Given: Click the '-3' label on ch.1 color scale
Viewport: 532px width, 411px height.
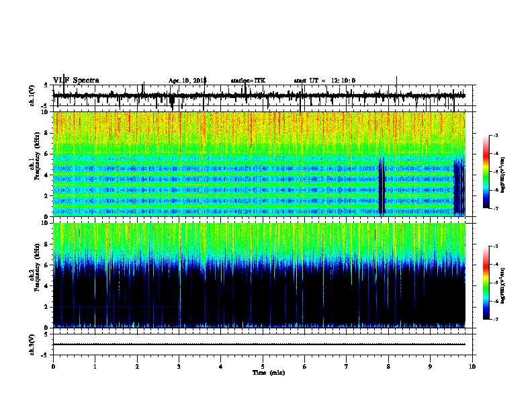Looking at the screenshot, I should (x=495, y=136).
